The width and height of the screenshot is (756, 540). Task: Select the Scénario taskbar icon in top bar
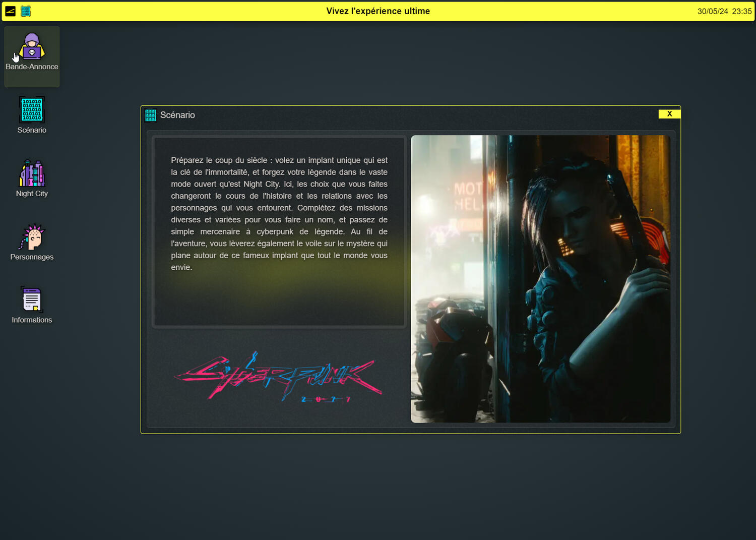tap(26, 11)
